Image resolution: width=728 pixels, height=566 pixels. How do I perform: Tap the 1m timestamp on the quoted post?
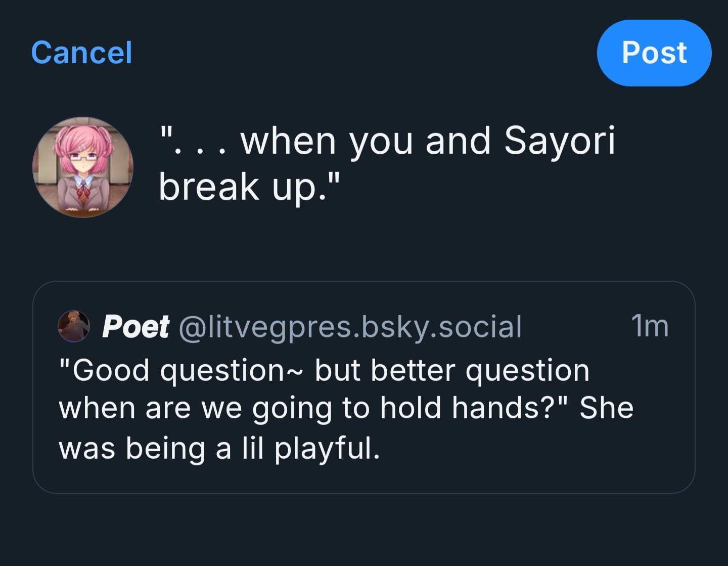(x=650, y=325)
